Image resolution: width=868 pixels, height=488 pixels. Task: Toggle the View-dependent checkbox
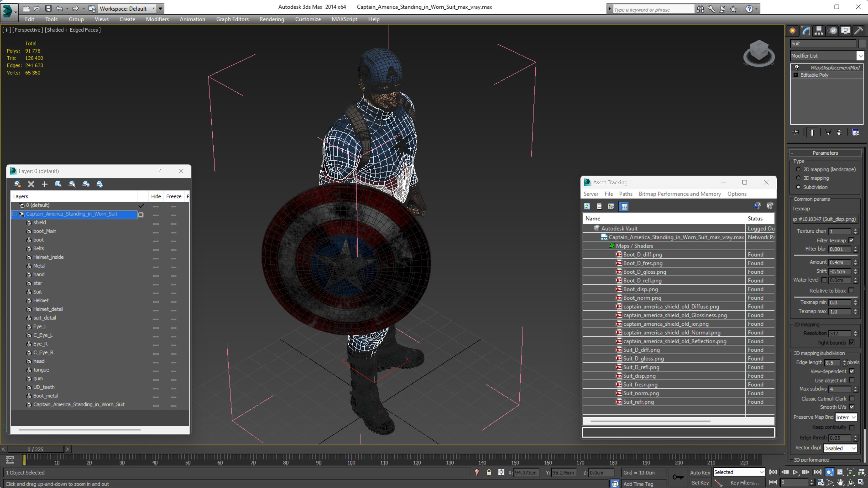click(x=852, y=371)
